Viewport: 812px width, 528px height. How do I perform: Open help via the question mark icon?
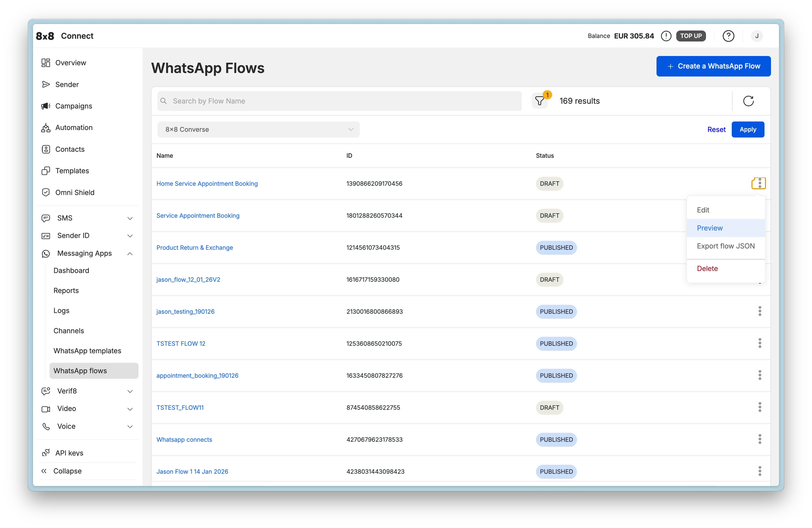pyautogui.click(x=728, y=36)
